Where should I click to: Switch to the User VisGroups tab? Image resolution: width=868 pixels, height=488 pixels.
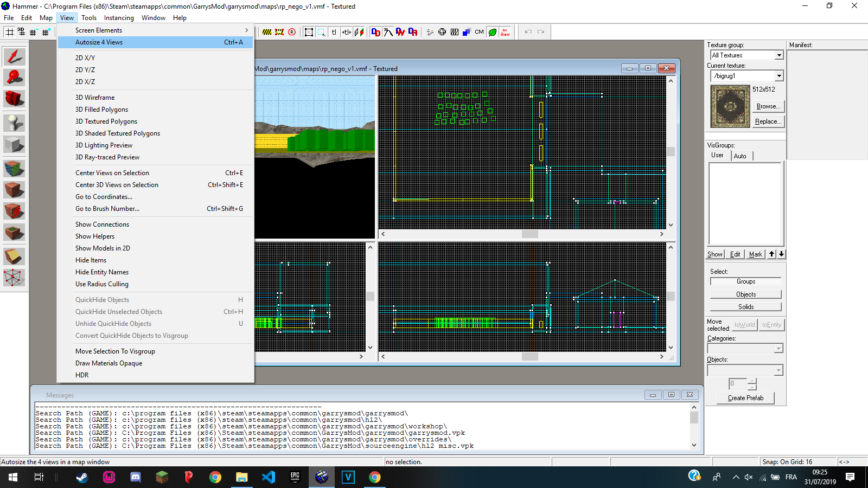tap(717, 155)
